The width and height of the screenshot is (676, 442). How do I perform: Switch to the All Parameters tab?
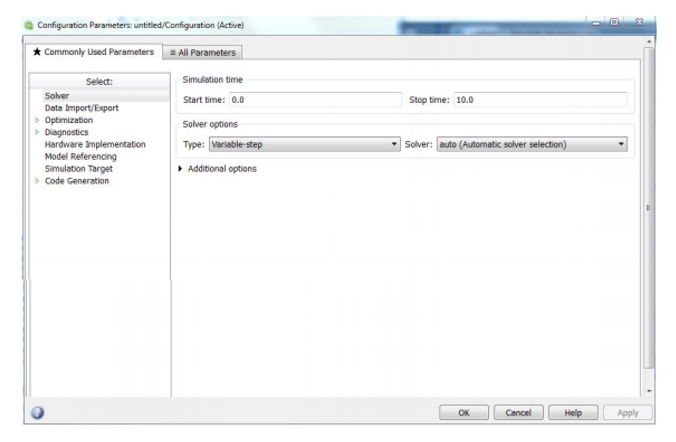pyautogui.click(x=204, y=52)
